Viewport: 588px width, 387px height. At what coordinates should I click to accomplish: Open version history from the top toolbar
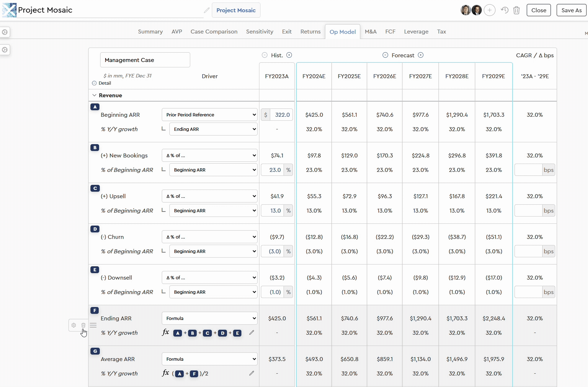point(504,10)
